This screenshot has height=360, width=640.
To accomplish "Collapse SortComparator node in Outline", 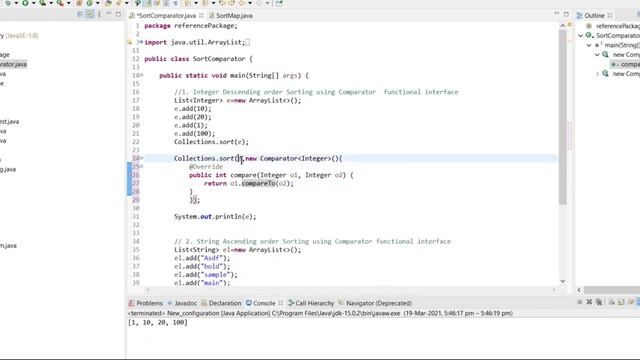I will point(580,36).
